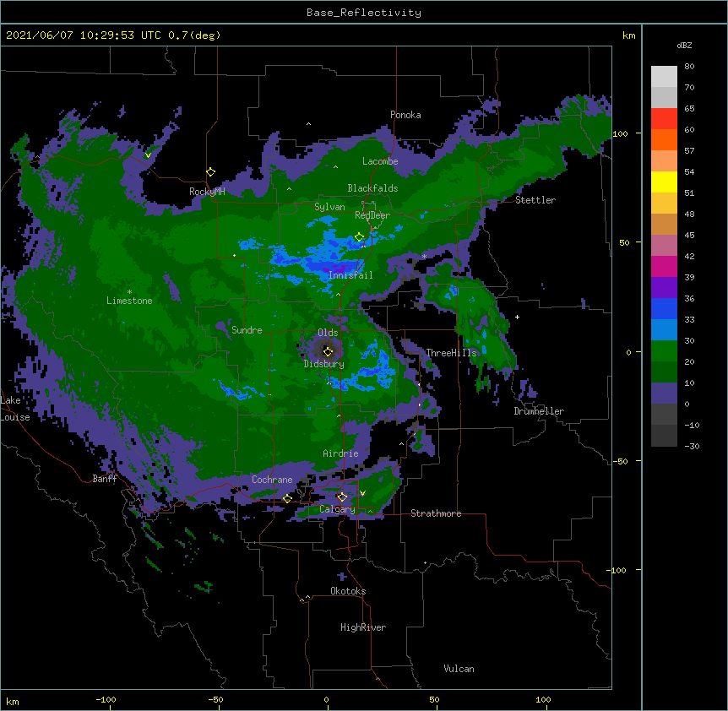Select the -30 dBZ dark gray legend swatch
This screenshot has width=728, height=711.
664,436
